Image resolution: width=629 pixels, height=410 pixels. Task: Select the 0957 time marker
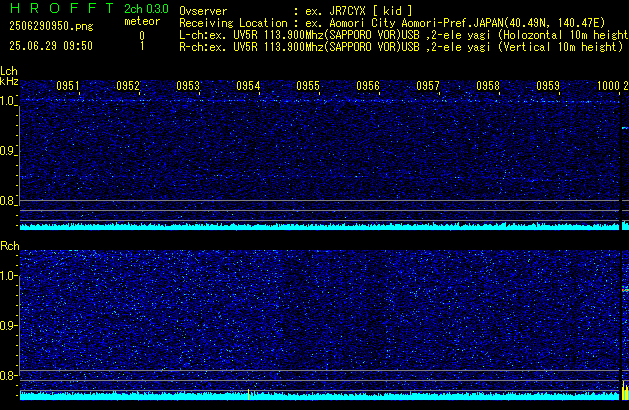tap(428, 86)
